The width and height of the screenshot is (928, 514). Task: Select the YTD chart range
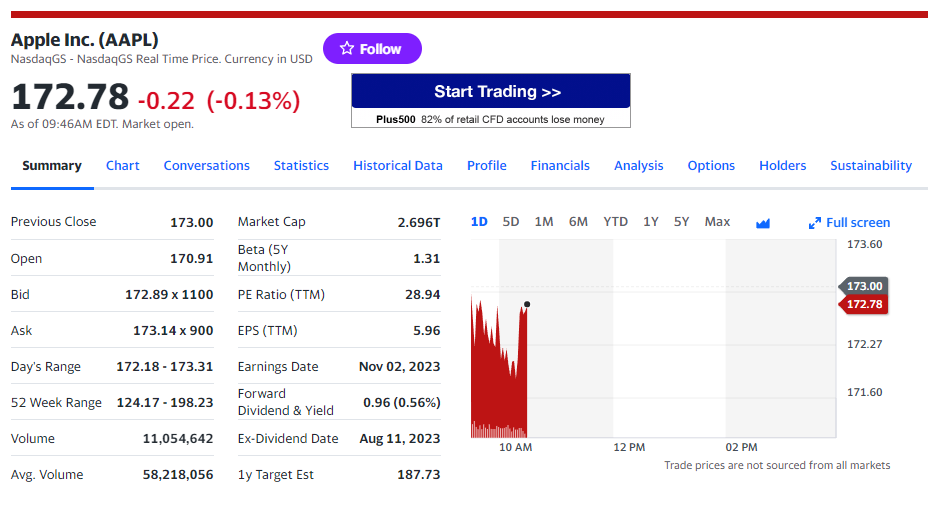click(x=616, y=222)
